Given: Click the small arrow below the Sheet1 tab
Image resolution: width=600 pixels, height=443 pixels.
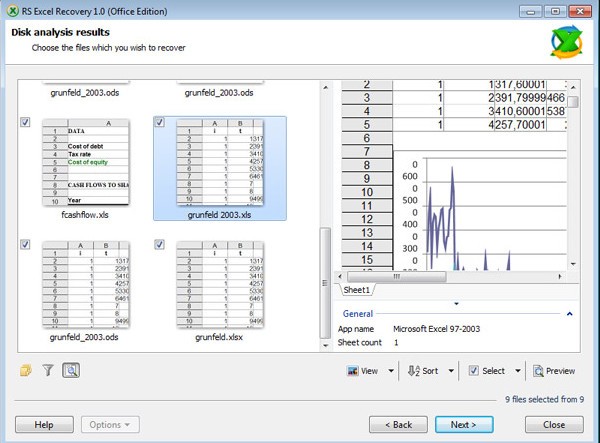Looking at the screenshot, I should [x=456, y=304].
